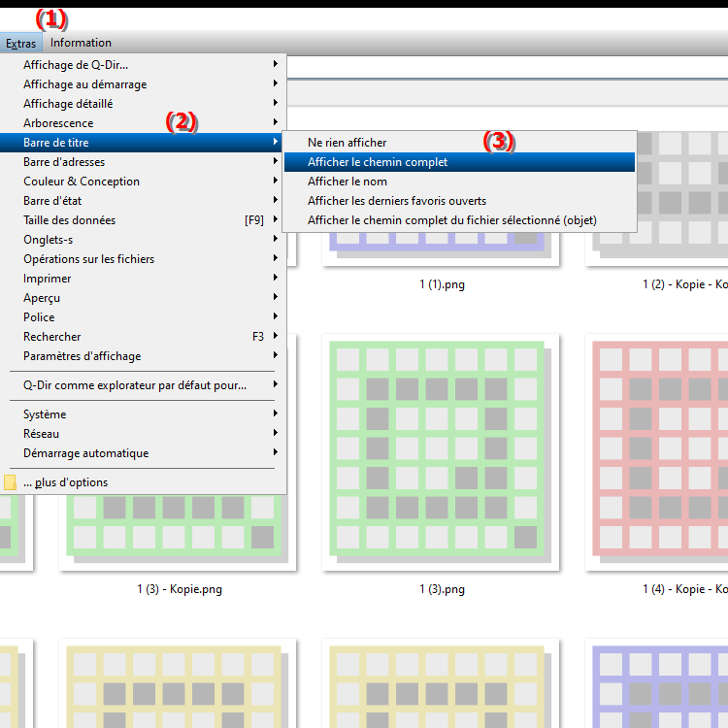728x728 pixels.
Task: Open 'Rechercher' F3 submenu
Action: tap(143, 337)
